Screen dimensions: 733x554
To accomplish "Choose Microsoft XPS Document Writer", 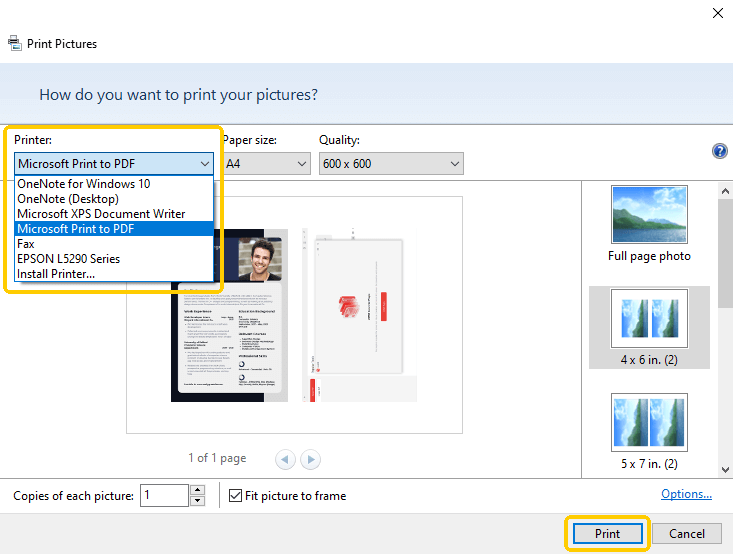I will tap(114, 214).
